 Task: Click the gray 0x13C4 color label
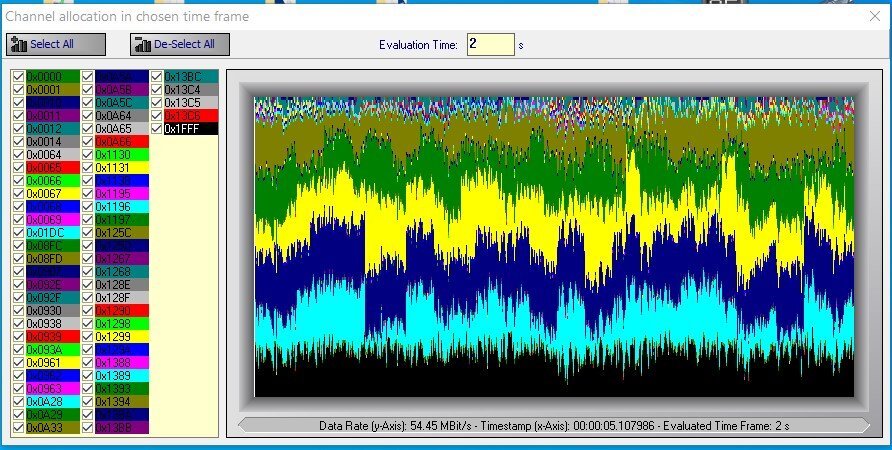pyautogui.click(x=190, y=89)
